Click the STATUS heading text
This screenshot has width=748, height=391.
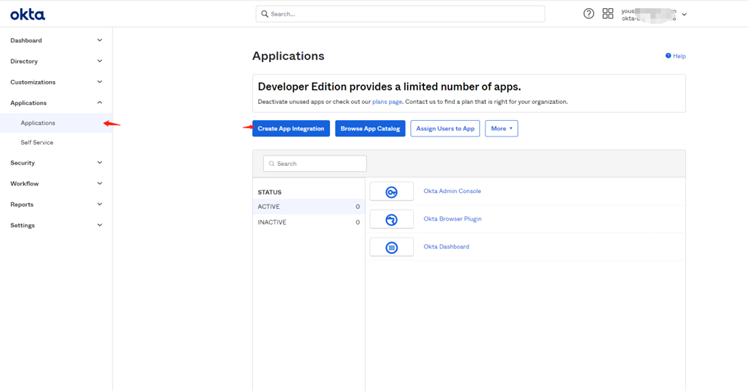pos(270,192)
